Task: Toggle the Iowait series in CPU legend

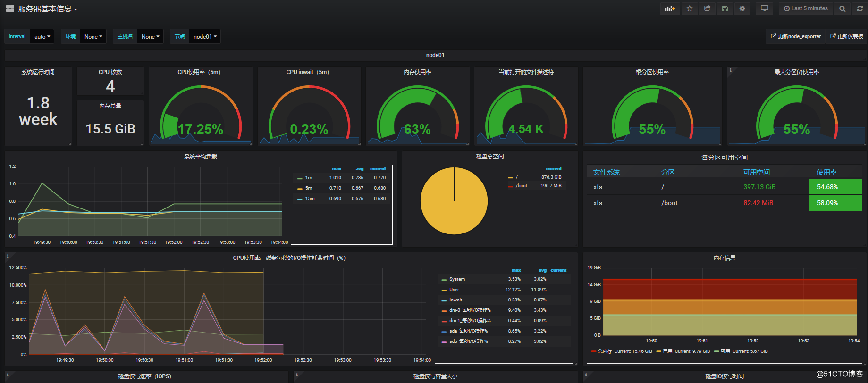Action: (455, 300)
